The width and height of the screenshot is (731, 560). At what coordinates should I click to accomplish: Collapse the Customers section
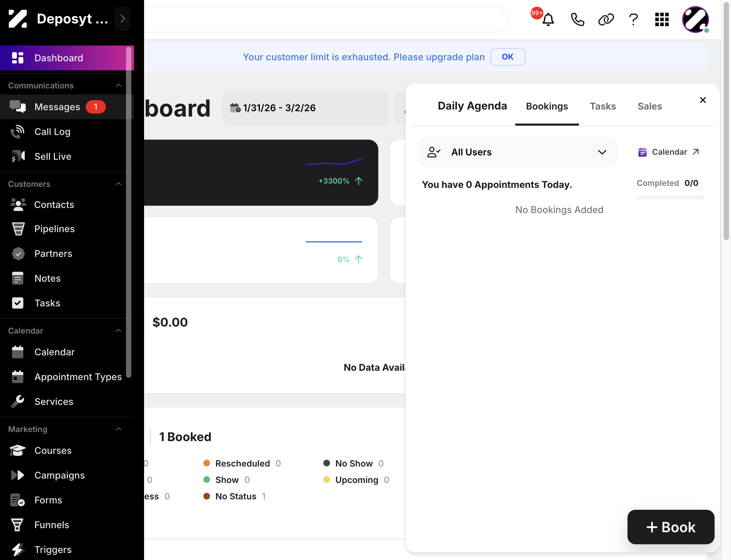(119, 184)
